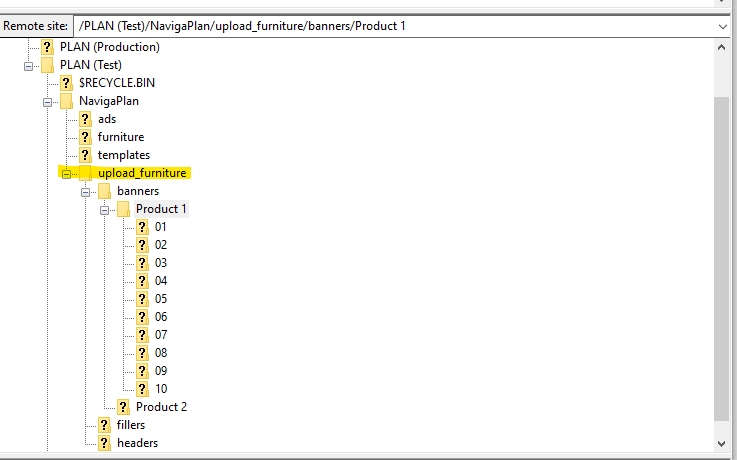Click the ads folder question-mark icon
This screenshot has height=460, width=737.
[85, 119]
